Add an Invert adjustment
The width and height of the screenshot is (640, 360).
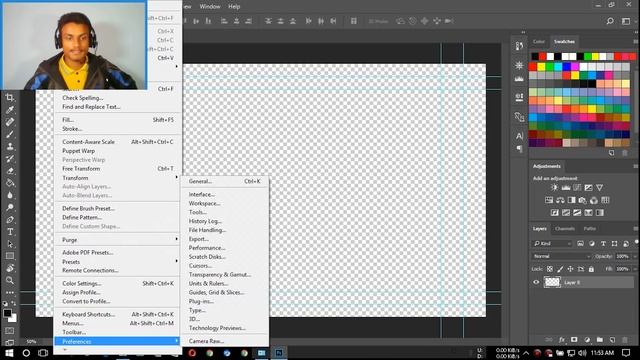point(555,213)
